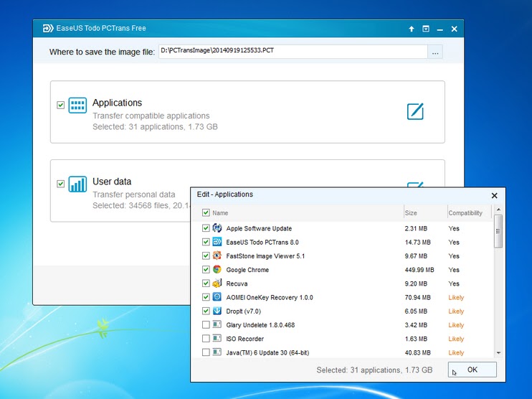Open the Applications edit pencil icon
Image resolution: width=532 pixels, height=399 pixels.
[415, 111]
